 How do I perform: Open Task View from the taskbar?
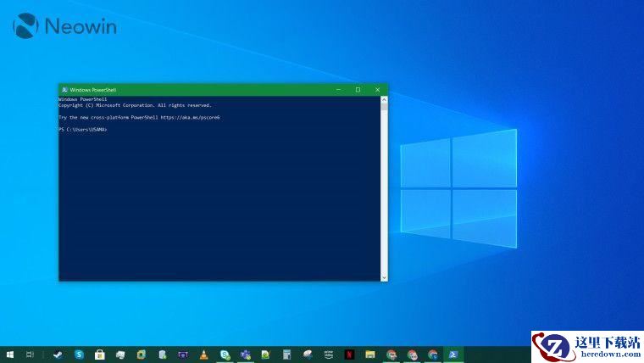click(31, 355)
